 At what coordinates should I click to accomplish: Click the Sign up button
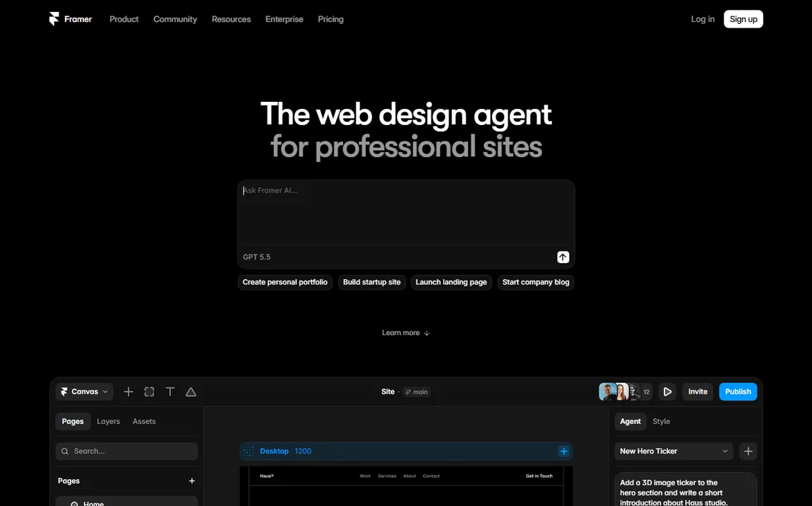(x=743, y=19)
